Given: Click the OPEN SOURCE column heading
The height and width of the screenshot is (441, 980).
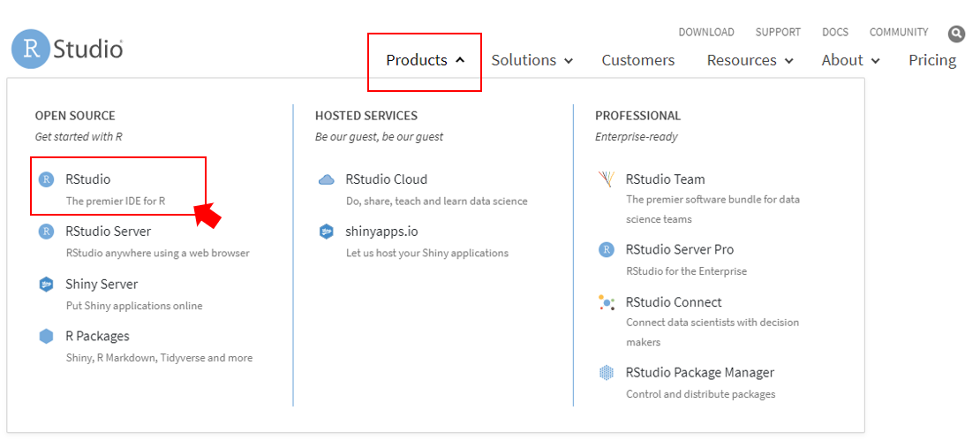Looking at the screenshot, I should 75,116.
